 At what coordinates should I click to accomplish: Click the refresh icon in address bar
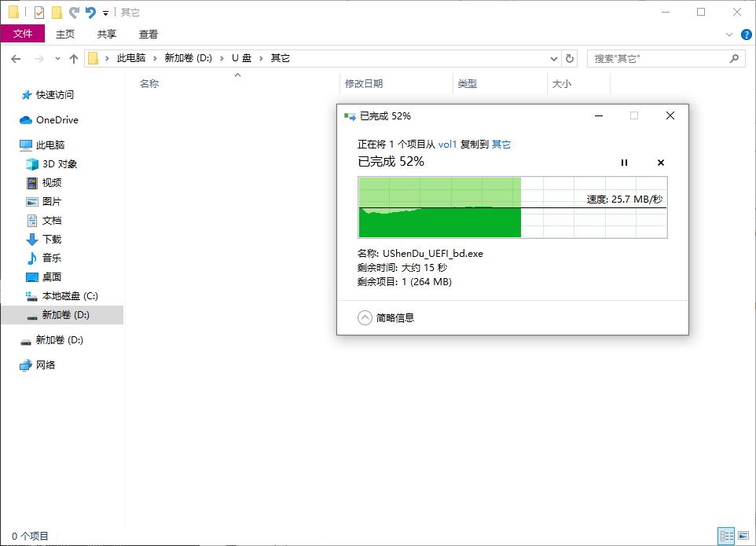pyautogui.click(x=568, y=57)
